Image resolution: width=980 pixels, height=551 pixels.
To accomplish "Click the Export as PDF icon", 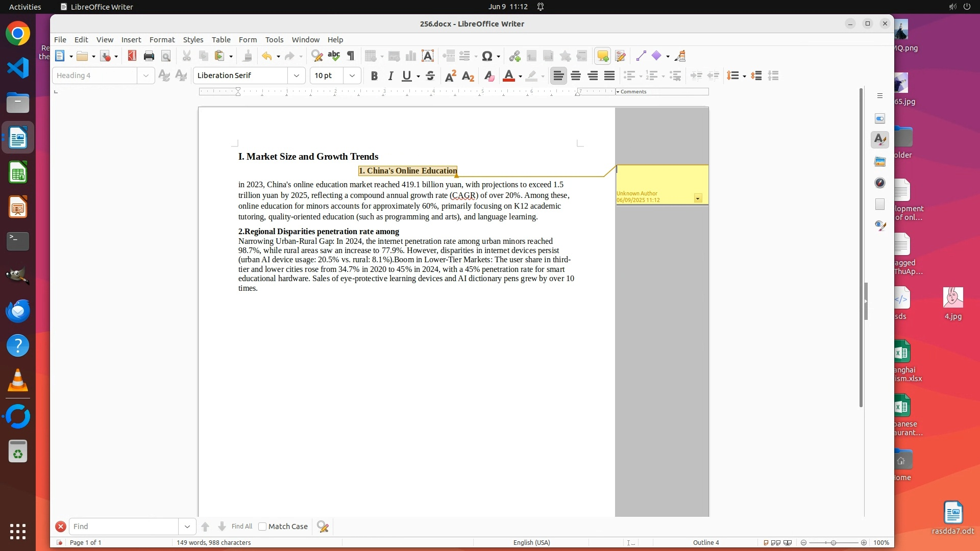I will click(132, 56).
